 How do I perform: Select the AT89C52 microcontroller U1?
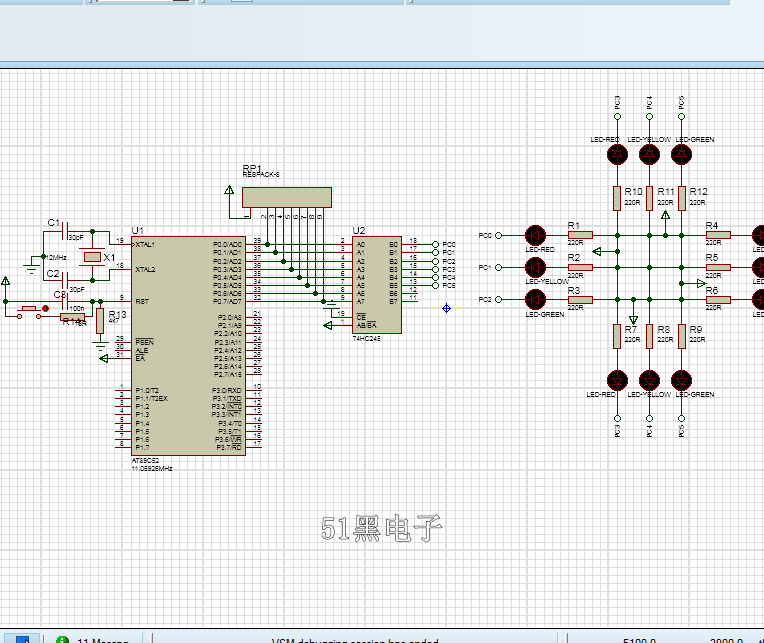point(188,346)
